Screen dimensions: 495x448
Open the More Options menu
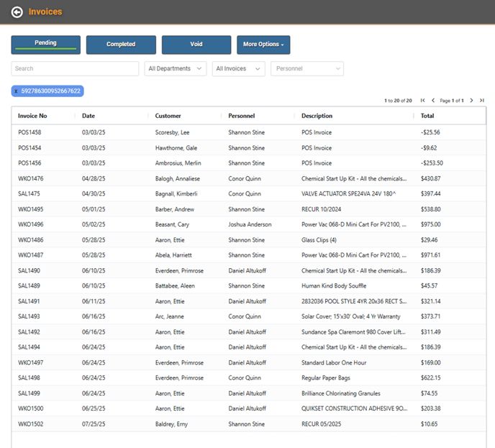tap(263, 45)
